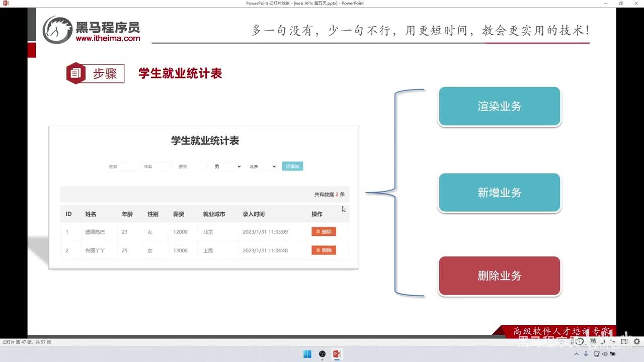644x362 pixels.
Task: Focus the 薪资 input field
Action: 191,166
